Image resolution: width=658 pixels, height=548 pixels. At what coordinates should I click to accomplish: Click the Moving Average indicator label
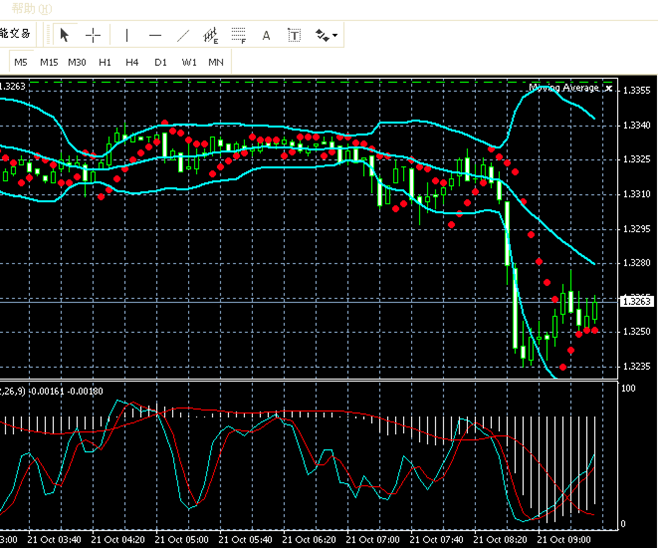[564, 87]
